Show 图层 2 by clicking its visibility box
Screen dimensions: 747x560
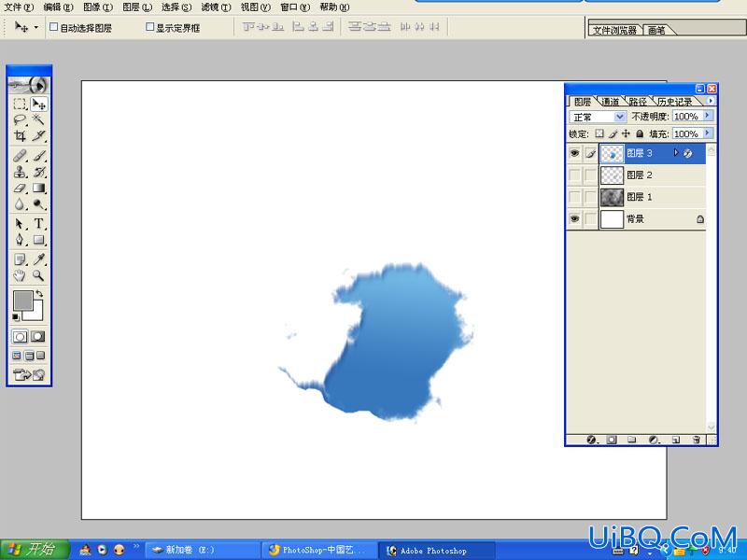click(574, 175)
